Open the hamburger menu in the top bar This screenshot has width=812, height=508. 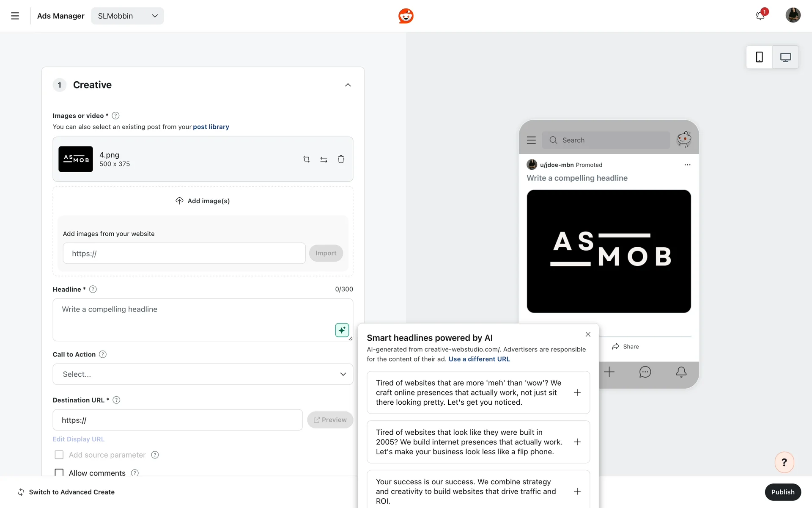[15, 16]
